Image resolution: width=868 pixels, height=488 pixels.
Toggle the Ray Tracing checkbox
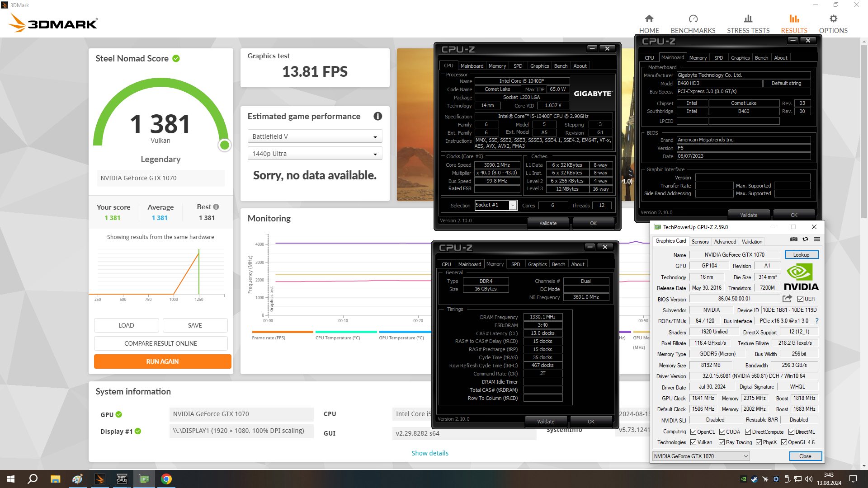722,442
